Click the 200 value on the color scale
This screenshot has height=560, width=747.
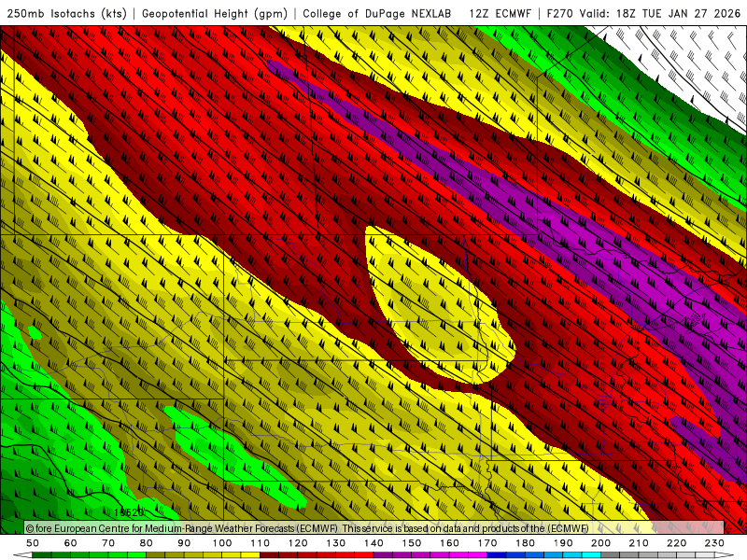(x=600, y=543)
